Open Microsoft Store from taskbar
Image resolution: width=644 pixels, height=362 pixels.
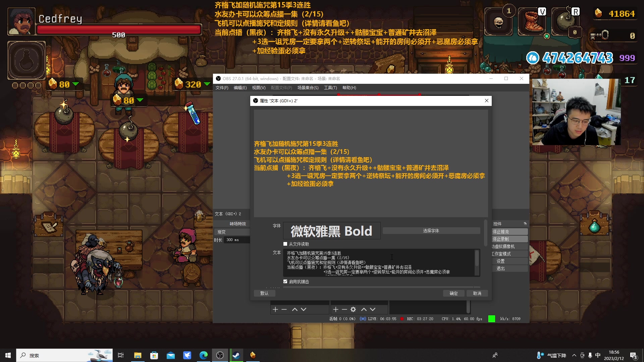tap(154, 355)
